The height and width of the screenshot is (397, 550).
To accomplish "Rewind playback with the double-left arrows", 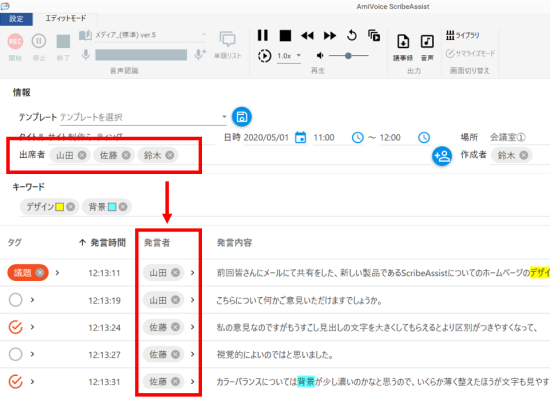I will [x=308, y=35].
